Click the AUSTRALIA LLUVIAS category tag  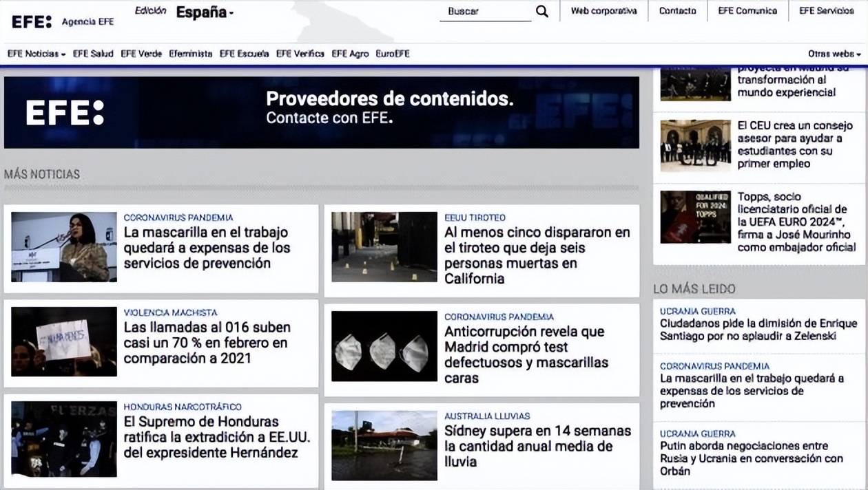[x=487, y=416]
